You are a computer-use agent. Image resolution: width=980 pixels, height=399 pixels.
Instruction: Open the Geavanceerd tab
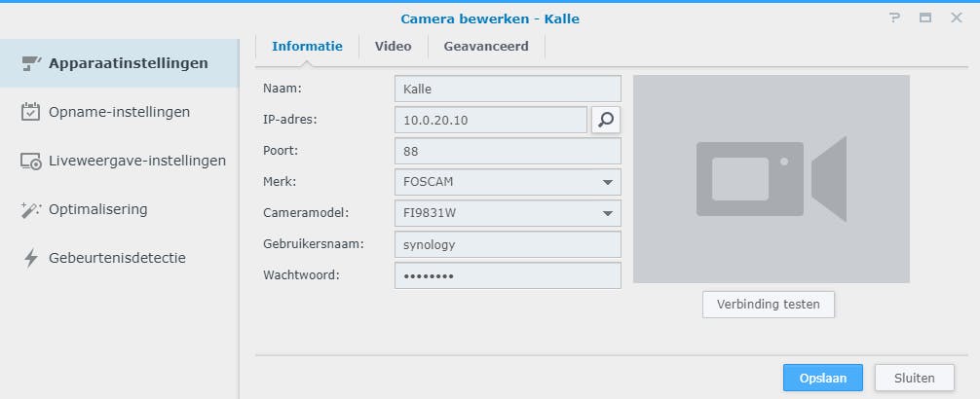(x=486, y=46)
